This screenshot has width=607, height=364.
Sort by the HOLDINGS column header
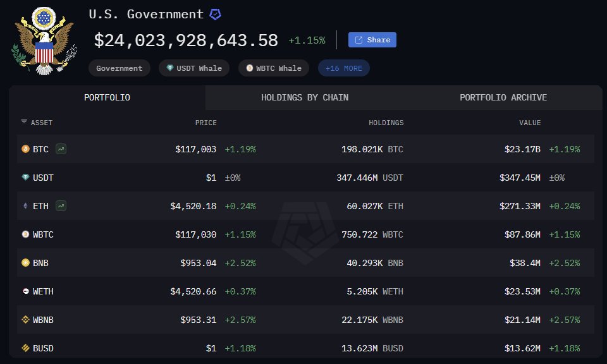pyautogui.click(x=386, y=123)
